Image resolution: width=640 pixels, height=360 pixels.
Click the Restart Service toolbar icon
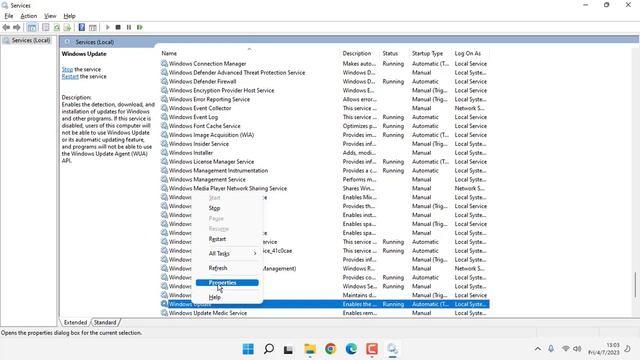[140, 27]
